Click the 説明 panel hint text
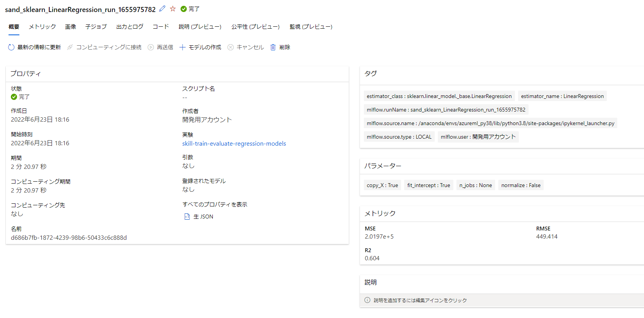 (x=420, y=300)
